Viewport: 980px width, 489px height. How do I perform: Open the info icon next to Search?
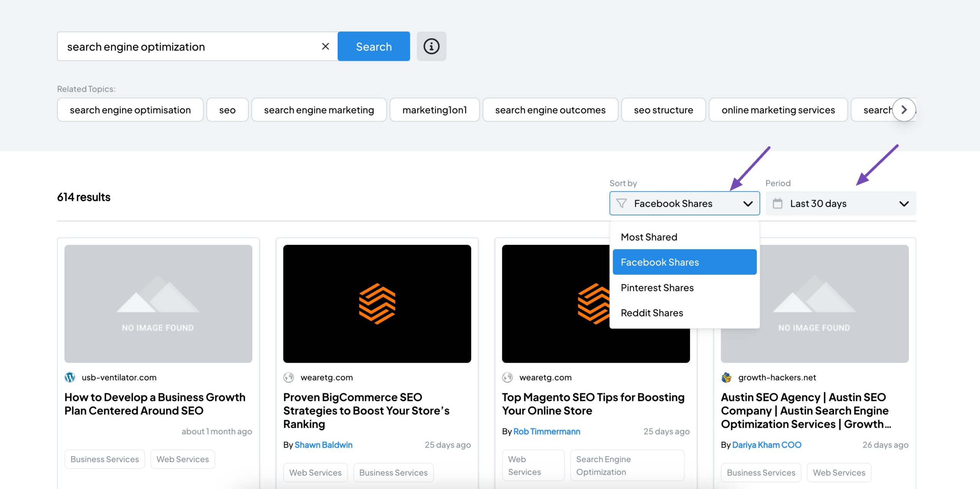(x=431, y=46)
